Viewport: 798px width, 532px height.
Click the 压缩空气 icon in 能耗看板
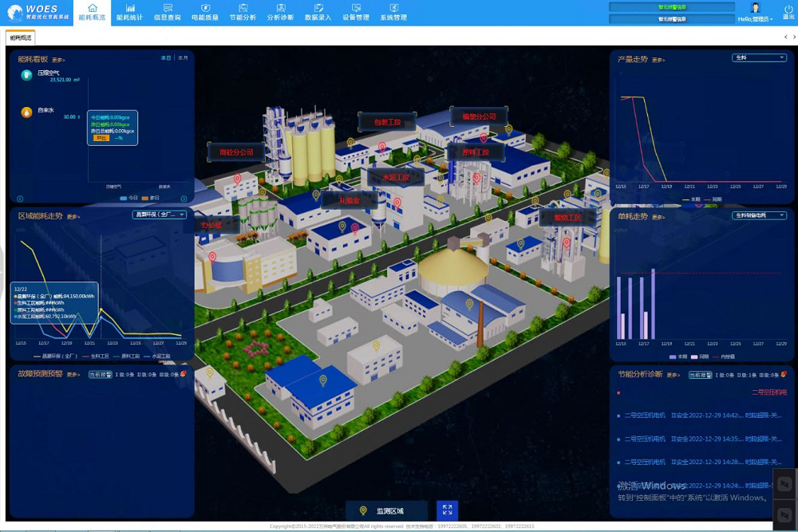[x=26, y=75]
